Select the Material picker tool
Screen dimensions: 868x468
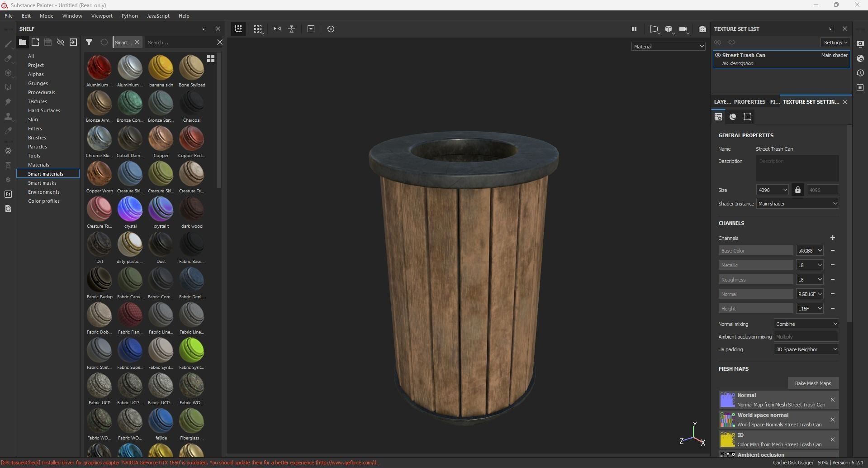tap(8, 131)
